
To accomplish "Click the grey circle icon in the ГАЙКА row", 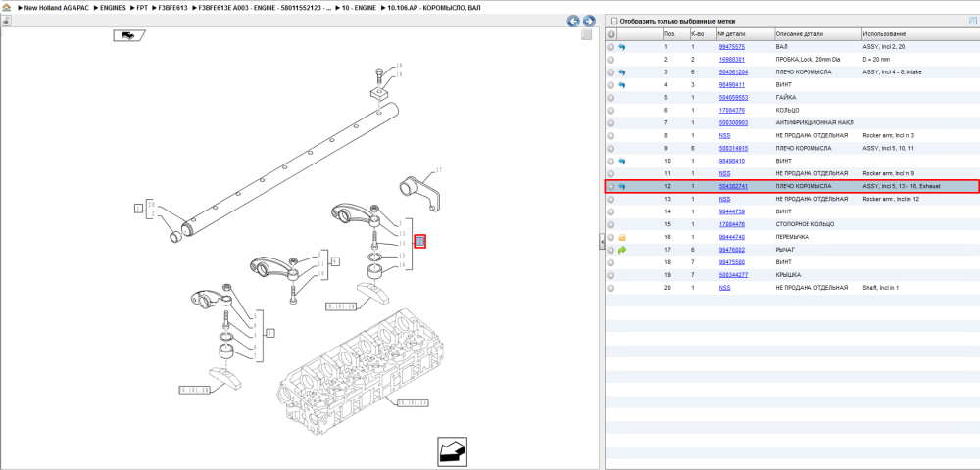I will click(x=611, y=97).
